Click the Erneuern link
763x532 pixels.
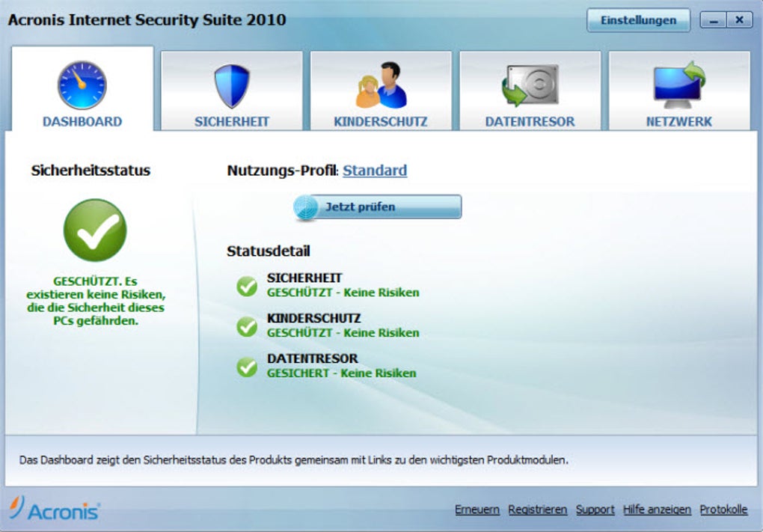coord(477,509)
